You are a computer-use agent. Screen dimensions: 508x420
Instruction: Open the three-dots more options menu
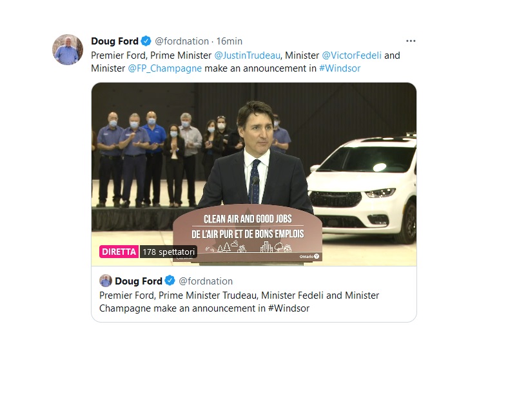coord(411,41)
